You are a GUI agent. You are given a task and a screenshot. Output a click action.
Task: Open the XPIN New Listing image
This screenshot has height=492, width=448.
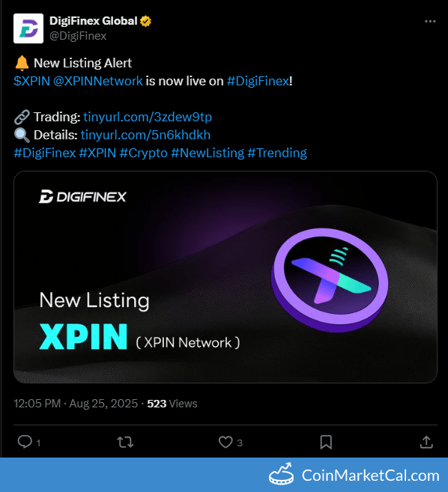pyautogui.click(x=225, y=277)
